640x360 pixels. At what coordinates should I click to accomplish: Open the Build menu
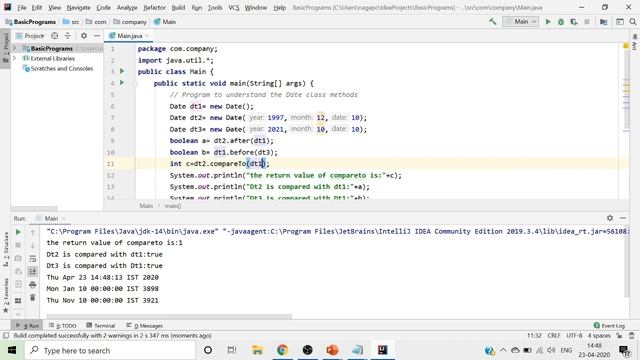(x=178, y=7)
